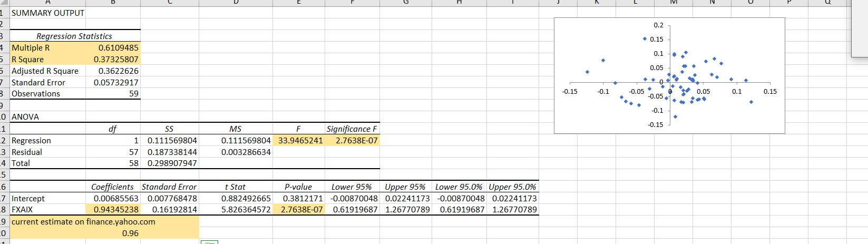Click the MS column header
The image size is (868, 244).
236,129
